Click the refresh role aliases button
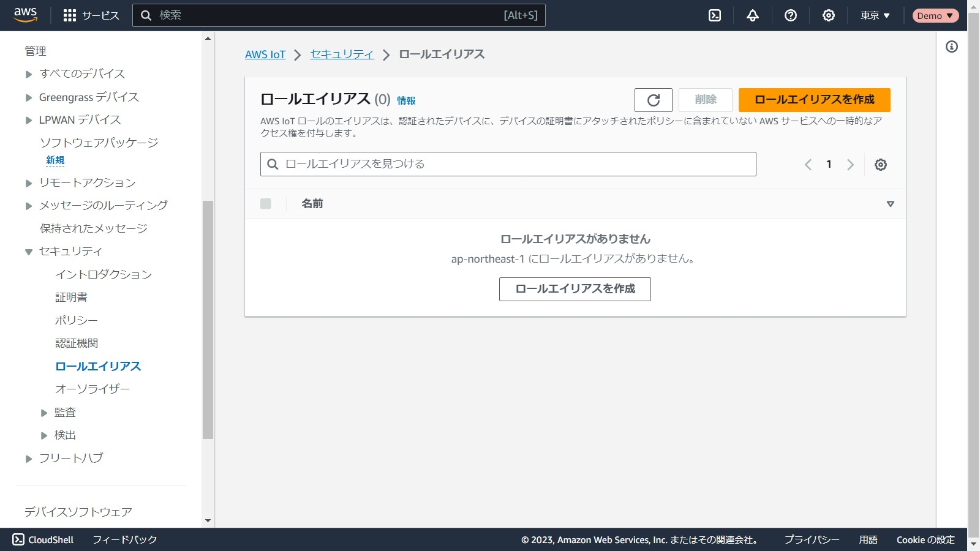 click(x=653, y=100)
